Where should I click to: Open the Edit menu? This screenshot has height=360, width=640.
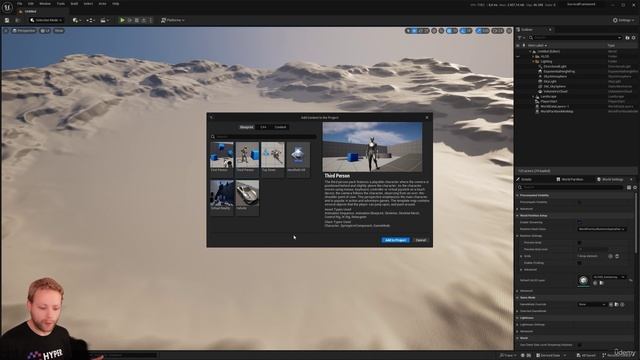click(31, 4)
